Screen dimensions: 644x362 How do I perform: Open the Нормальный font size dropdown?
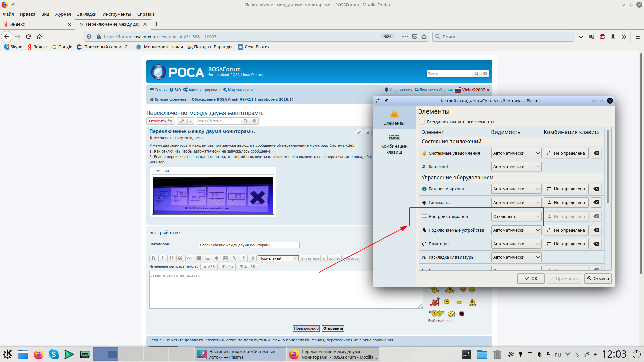point(278,258)
